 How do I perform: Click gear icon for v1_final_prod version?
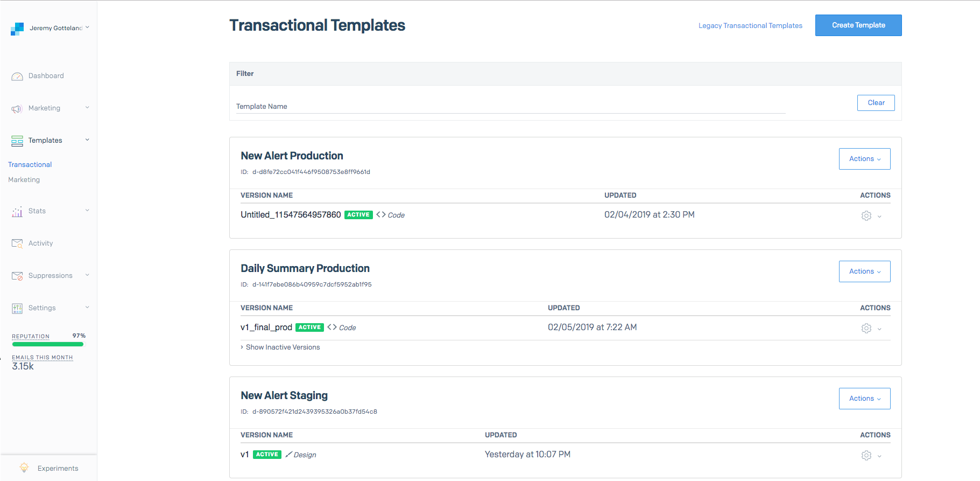pos(866,328)
